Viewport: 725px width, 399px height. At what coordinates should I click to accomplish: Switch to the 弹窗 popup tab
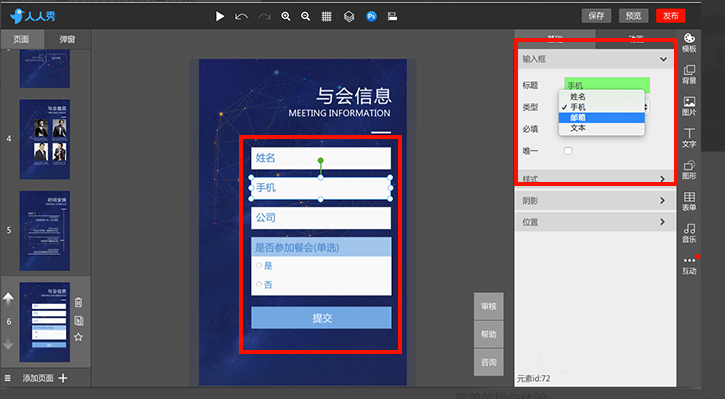pos(67,39)
